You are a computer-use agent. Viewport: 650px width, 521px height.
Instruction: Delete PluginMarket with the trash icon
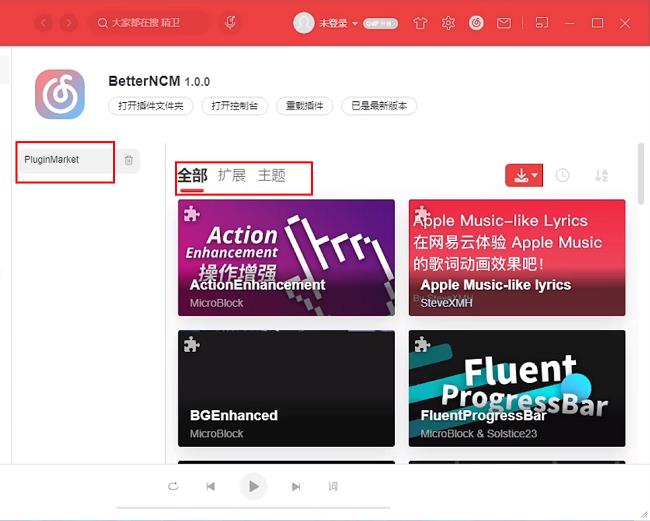pos(128,160)
